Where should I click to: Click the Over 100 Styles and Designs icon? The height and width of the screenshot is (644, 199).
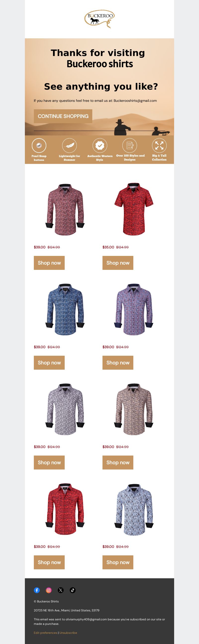click(x=130, y=145)
